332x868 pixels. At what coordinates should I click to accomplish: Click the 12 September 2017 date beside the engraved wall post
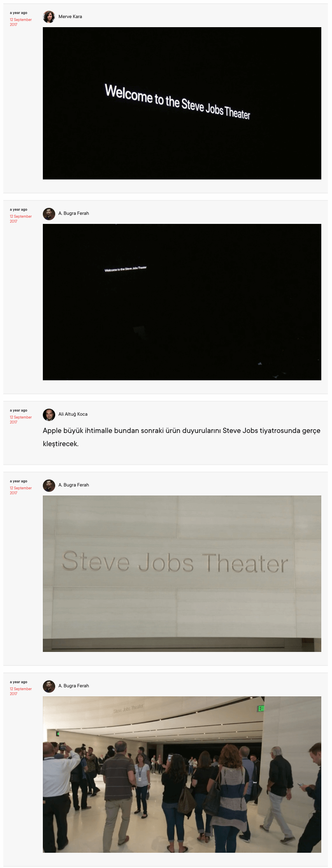coord(21,491)
